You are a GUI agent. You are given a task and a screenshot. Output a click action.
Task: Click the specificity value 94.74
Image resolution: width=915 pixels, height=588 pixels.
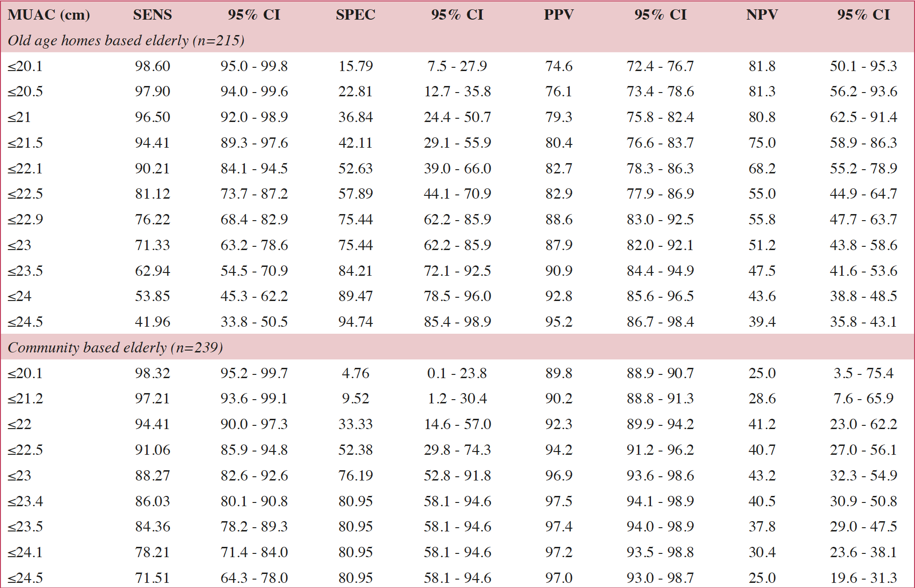[355, 322]
